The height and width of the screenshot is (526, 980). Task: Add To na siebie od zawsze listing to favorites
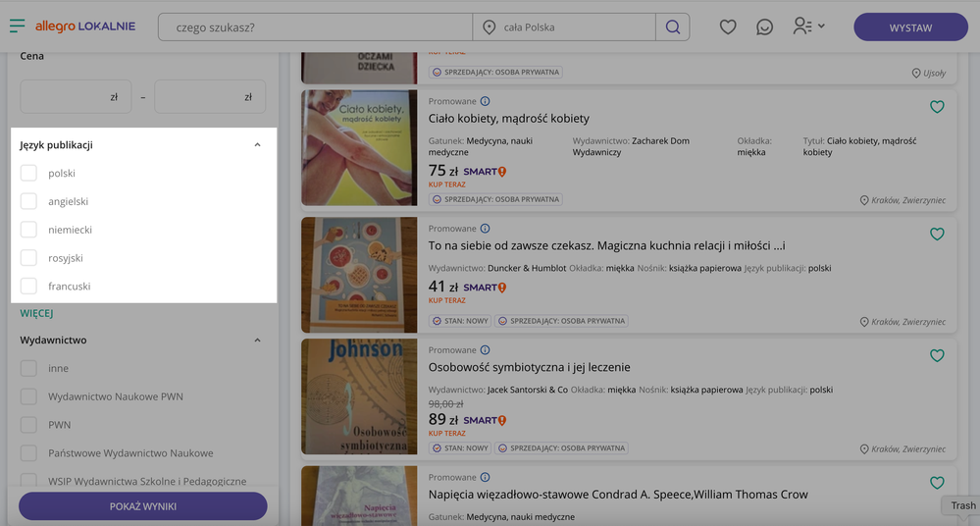pos(937,234)
